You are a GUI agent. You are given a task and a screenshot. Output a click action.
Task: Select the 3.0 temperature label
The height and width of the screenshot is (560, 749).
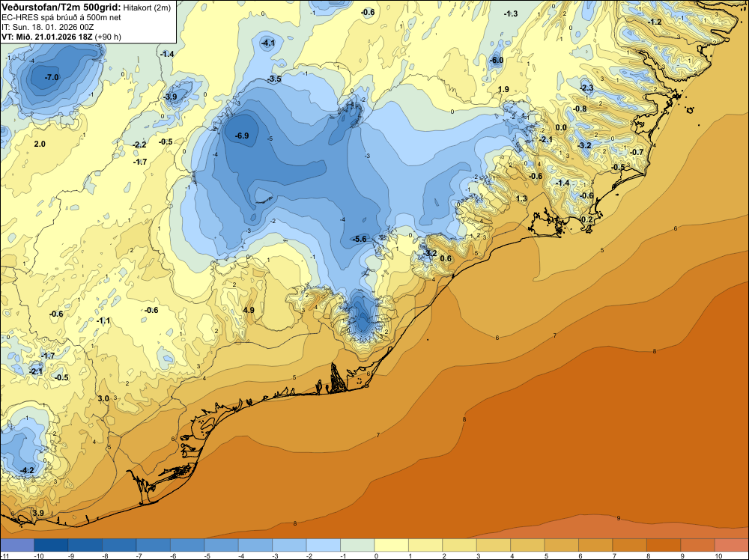pyautogui.click(x=103, y=398)
